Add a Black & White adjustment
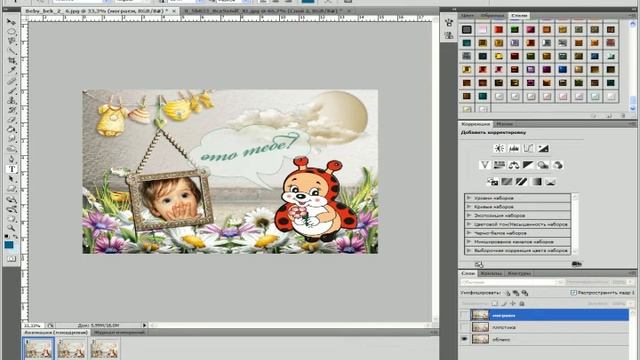640x360 pixels. click(x=528, y=165)
